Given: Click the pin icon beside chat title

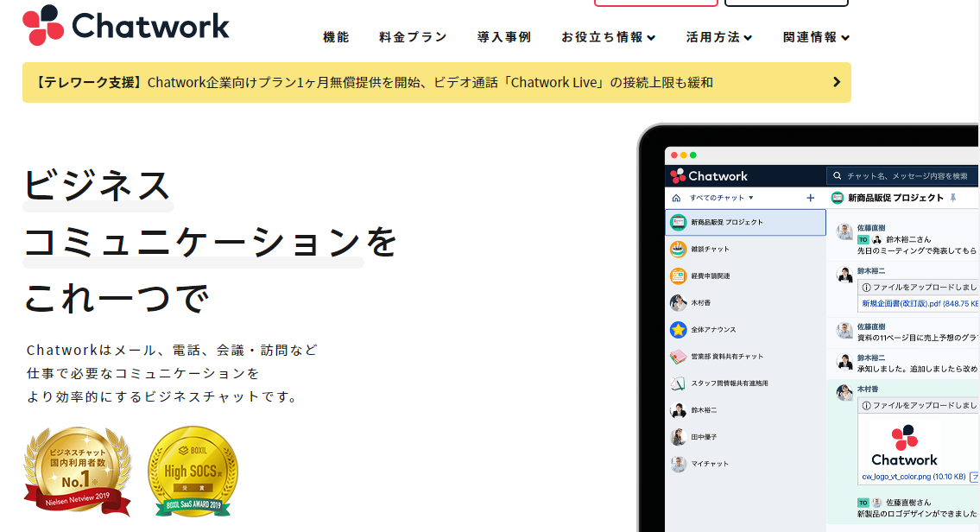Looking at the screenshot, I should tap(953, 198).
